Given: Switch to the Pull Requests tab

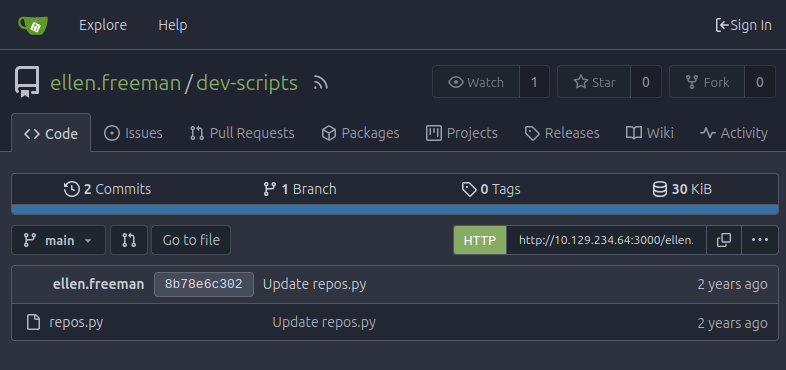Looking at the screenshot, I should click(x=242, y=133).
